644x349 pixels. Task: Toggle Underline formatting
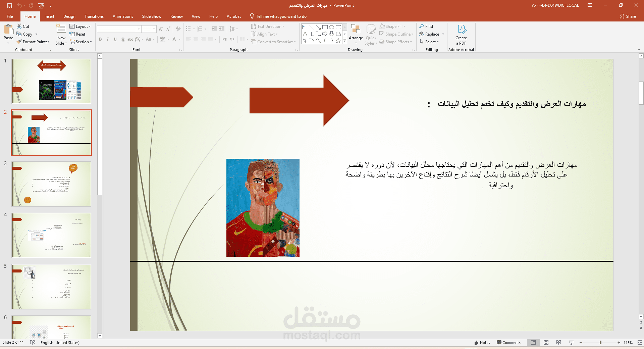point(115,39)
